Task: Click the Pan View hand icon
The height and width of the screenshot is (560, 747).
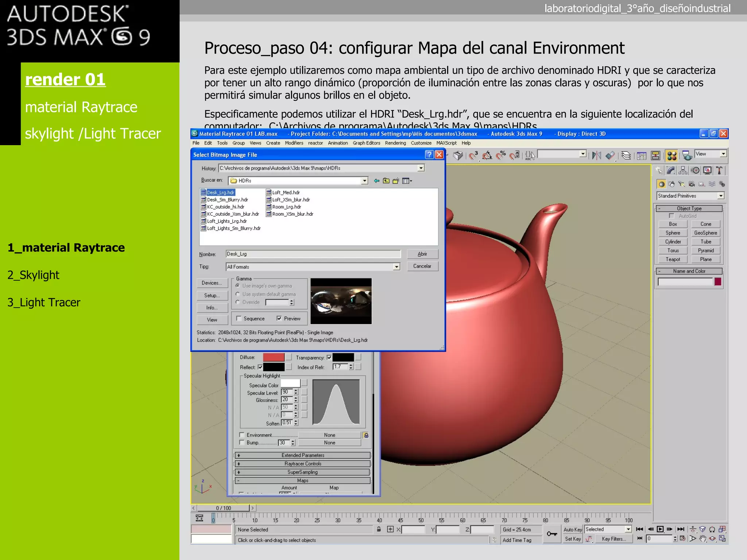Action: point(703,538)
